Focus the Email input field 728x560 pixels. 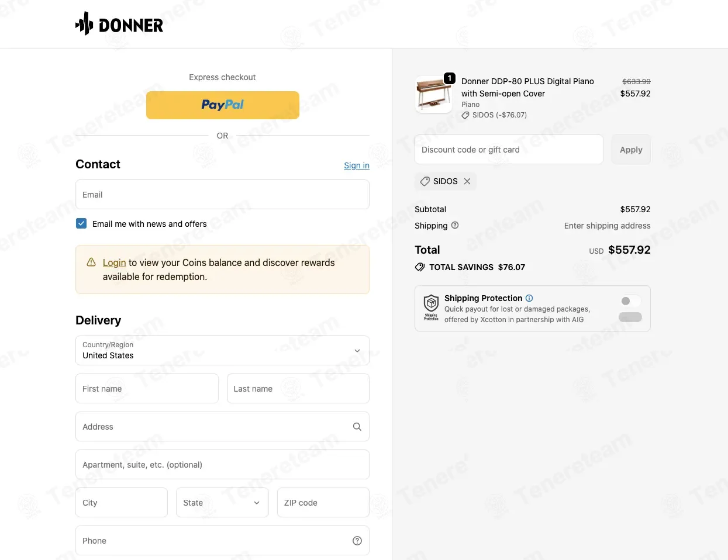(222, 195)
